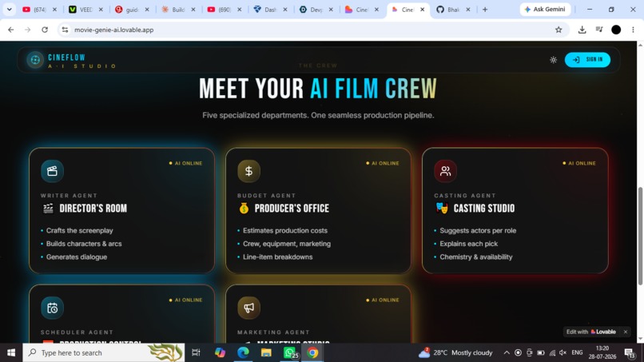644x362 pixels.
Task: Switch to the GitHub Bhai browser tab
Action: click(452, 10)
